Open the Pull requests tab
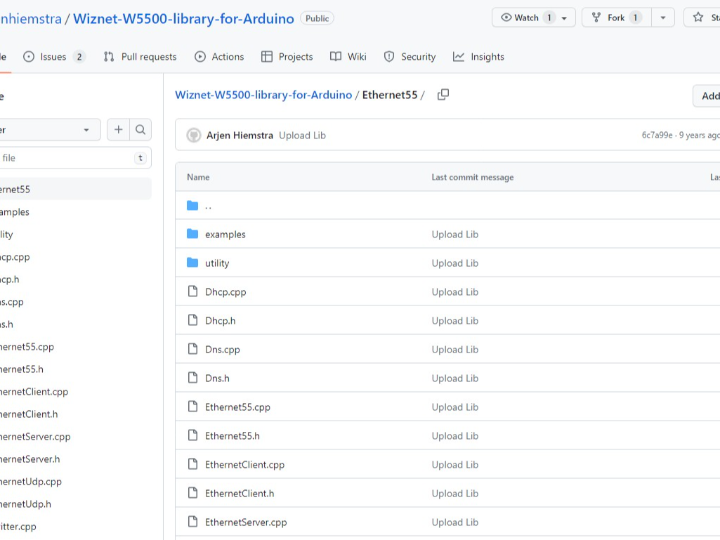The image size is (720, 540). pyautogui.click(x=140, y=57)
